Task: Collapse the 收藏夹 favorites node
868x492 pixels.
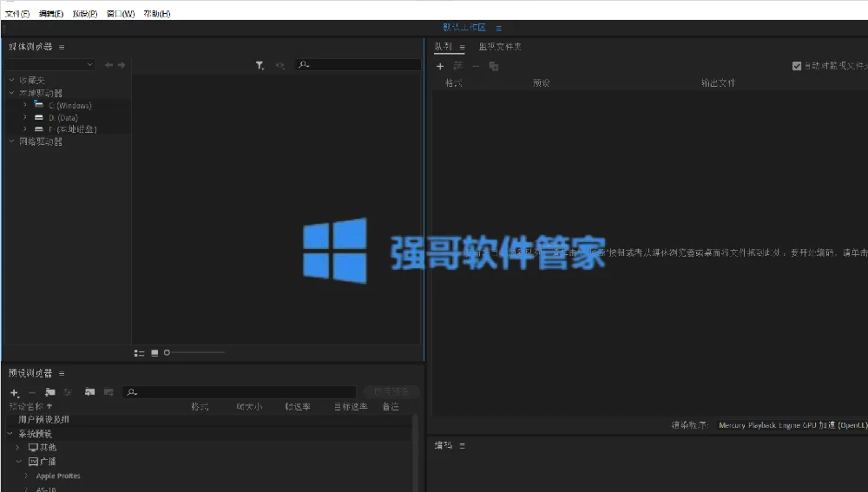Action: 11,80
